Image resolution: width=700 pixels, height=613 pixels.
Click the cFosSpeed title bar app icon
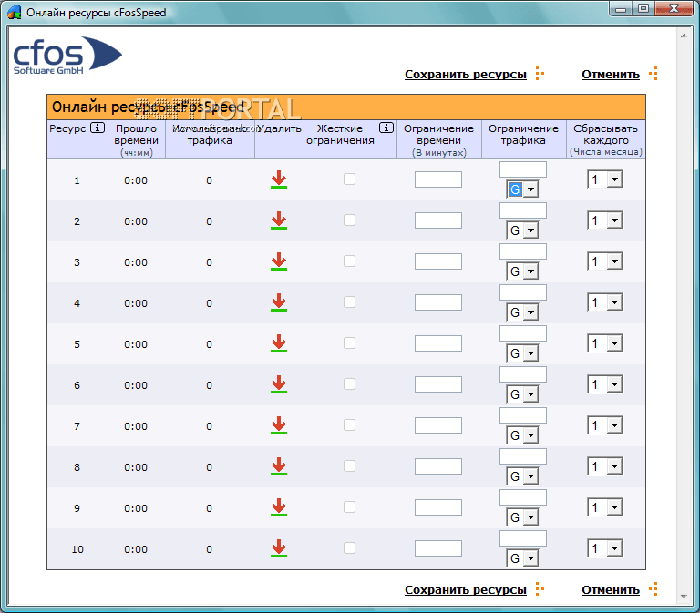15,13
